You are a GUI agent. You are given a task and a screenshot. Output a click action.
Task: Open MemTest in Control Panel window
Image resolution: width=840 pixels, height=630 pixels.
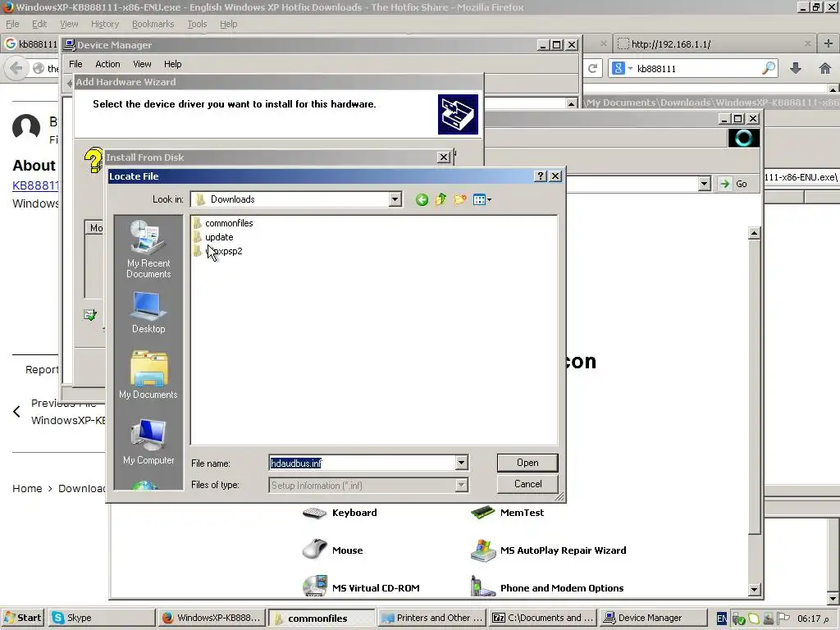click(x=507, y=513)
